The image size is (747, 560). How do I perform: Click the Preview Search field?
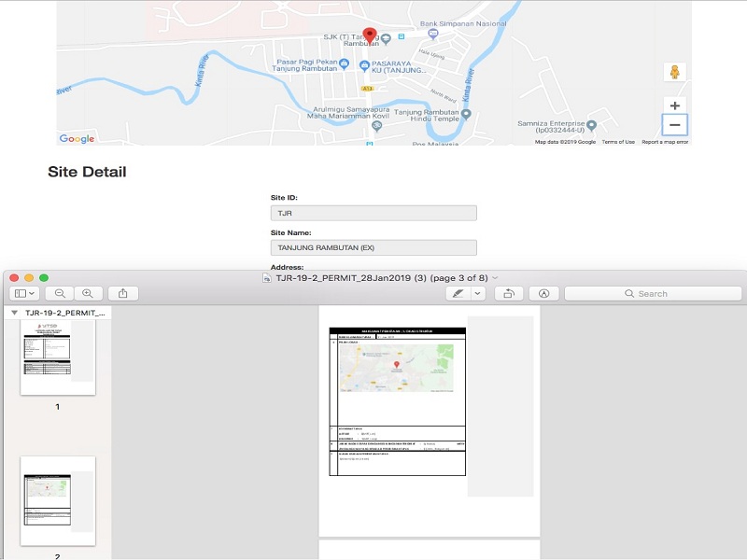[653, 293]
